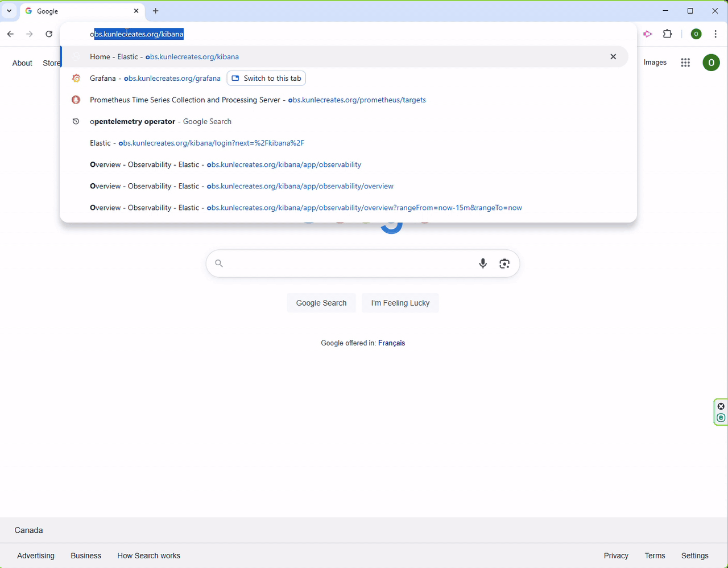The image size is (728, 568).
Task: Click in the address bar text
Action: pyautogui.click(x=136, y=34)
